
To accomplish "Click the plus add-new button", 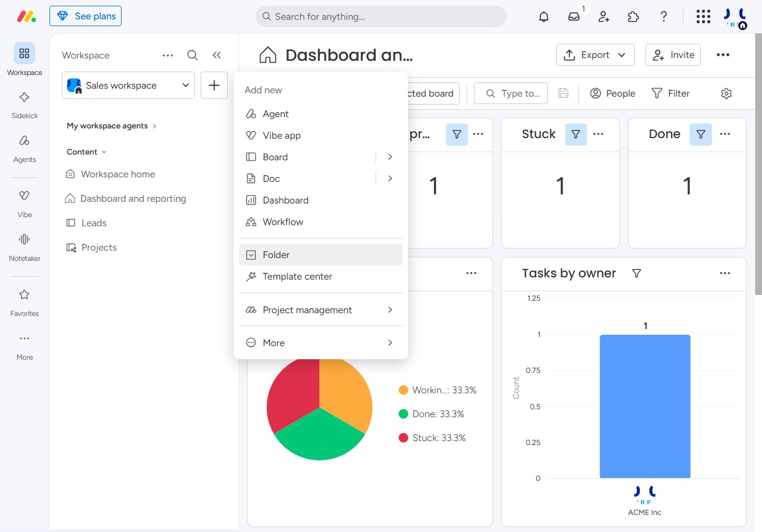I will point(214,85).
